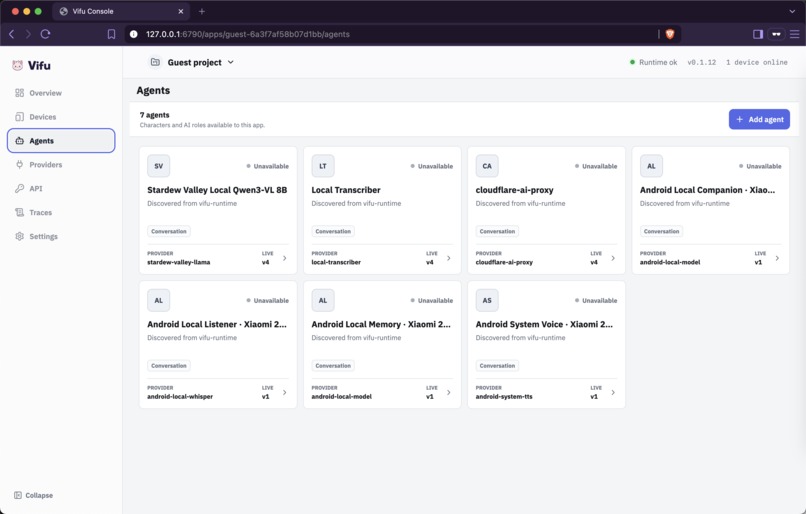This screenshot has height=514, width=806.
Task: Expand chevron on Android Local Companion card
Action: [777, 258]
